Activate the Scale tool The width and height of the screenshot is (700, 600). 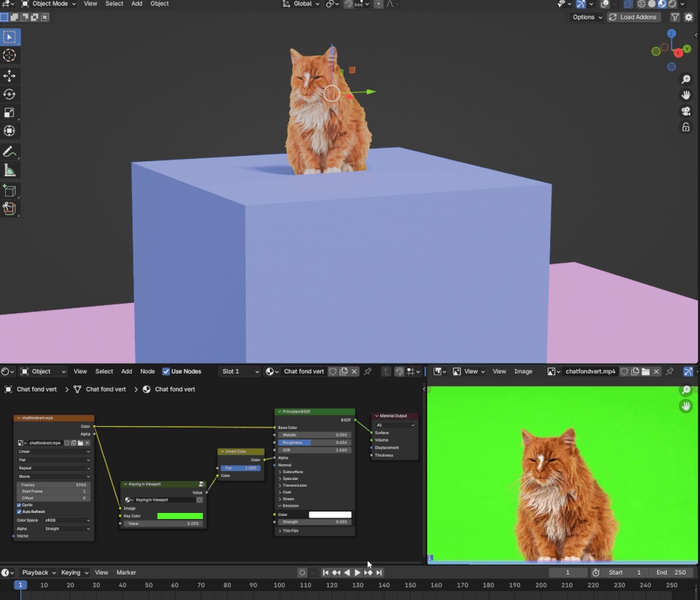[10, 112]
